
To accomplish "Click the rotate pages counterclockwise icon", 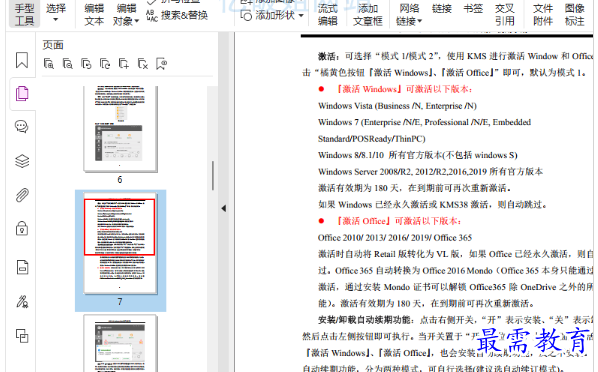I will (x=86, y=63).
